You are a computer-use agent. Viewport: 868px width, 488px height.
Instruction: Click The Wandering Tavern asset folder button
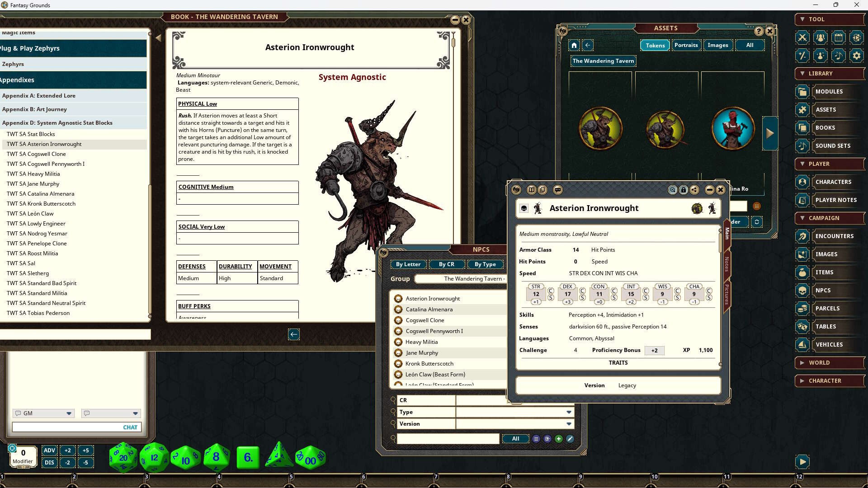coord(603,61)
